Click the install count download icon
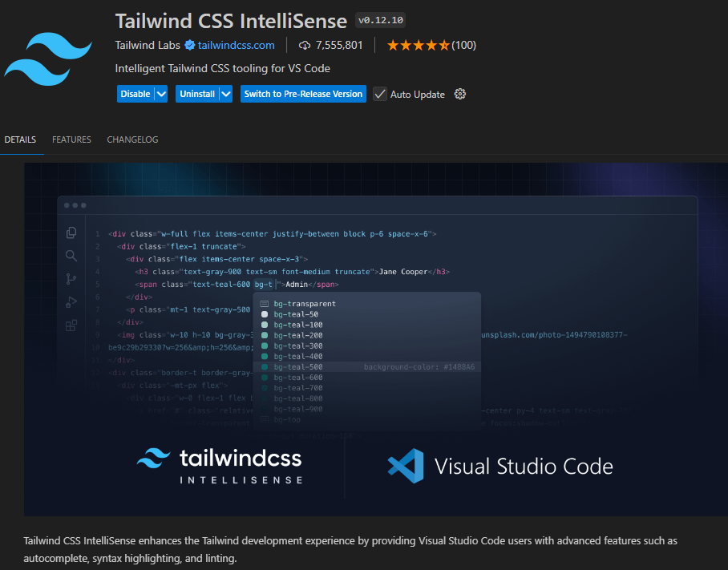The image size is (728, 570). click(x=305, y=45)
